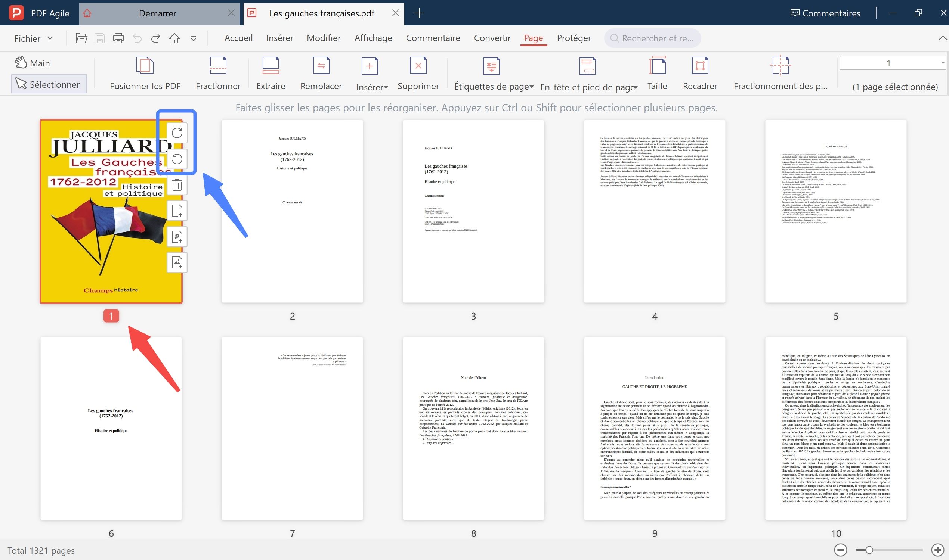Click Fusionner les PDF icon
This screenshot has height=560, width=949.
pos(145,66)
